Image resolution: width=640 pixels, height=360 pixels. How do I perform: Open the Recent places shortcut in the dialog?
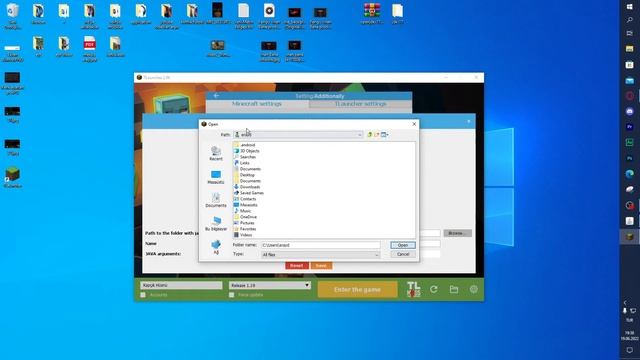[216, 153]
